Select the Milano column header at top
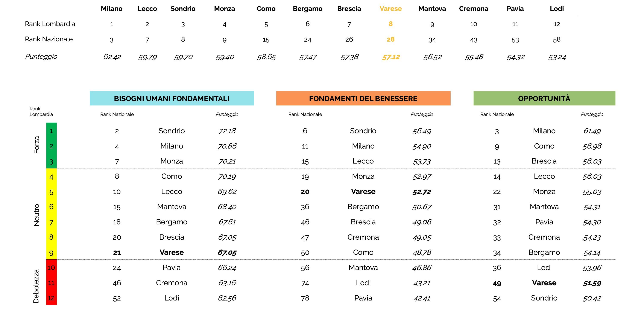The width and height of the screenshot is (644, 332). pyautogui.click(x=111, y=9)
